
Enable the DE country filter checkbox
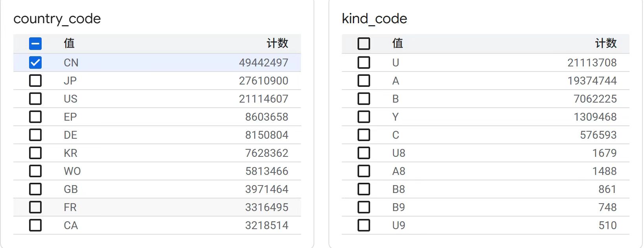(x=35, y=135)
